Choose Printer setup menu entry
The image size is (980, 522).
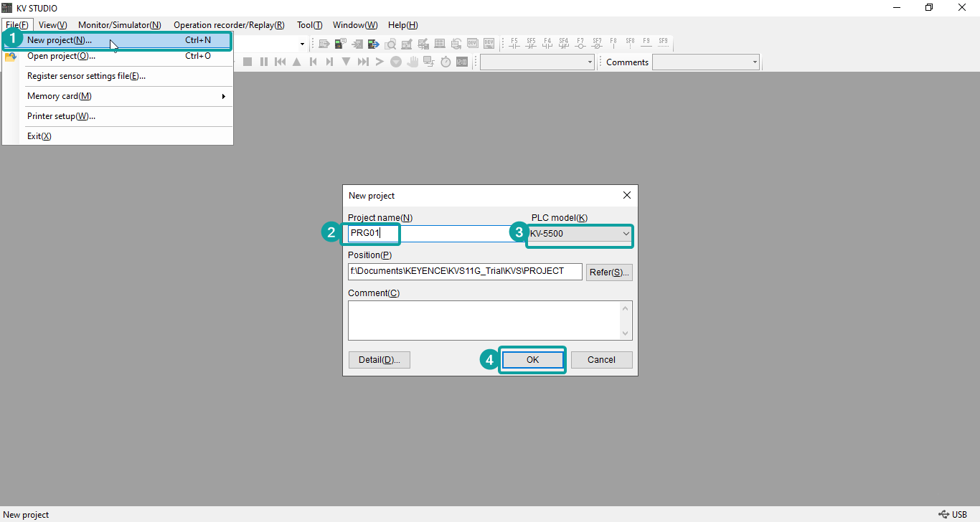tap(118, 116)
